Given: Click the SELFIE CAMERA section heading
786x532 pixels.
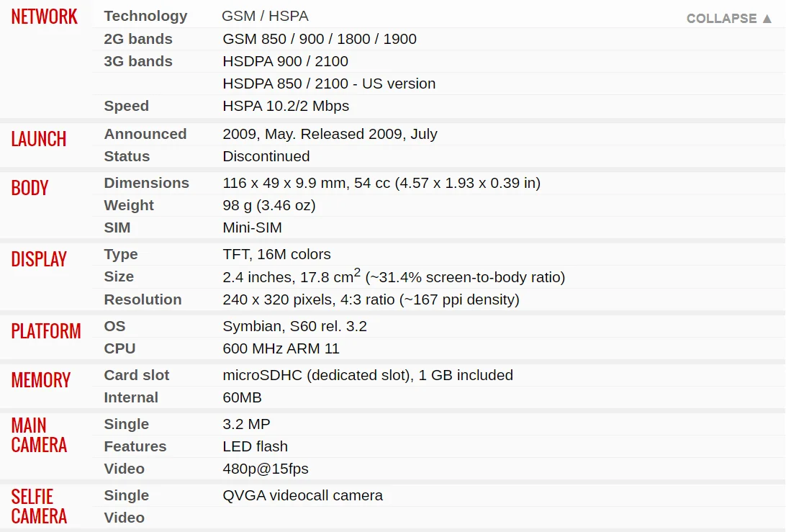Looking at the screenshot, I should pyautogui.click(x=39, y=506).
